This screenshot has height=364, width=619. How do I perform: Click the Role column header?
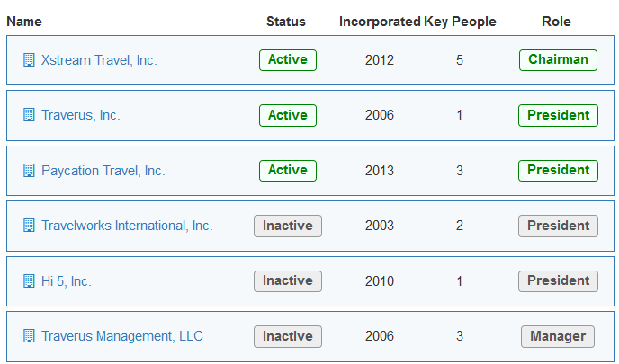(x=556, y=22)
